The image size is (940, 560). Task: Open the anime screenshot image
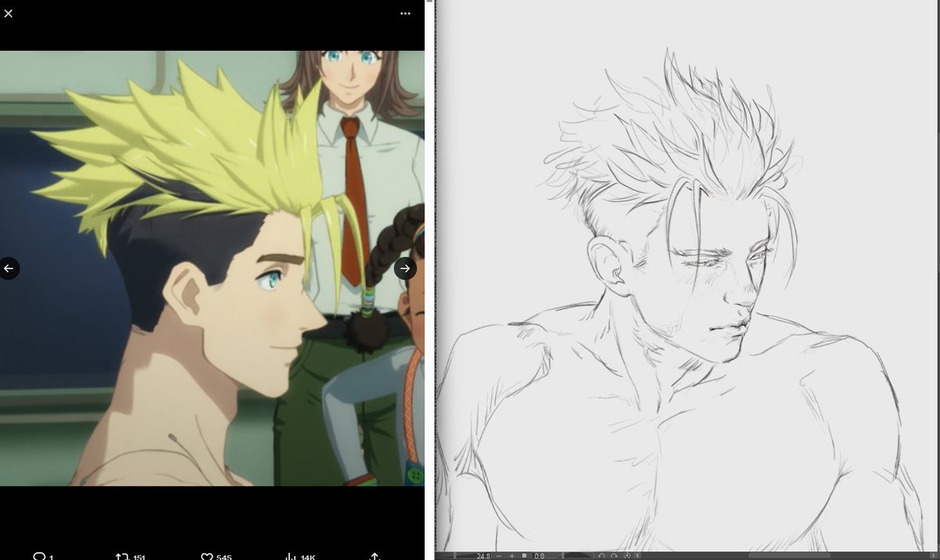212,269
